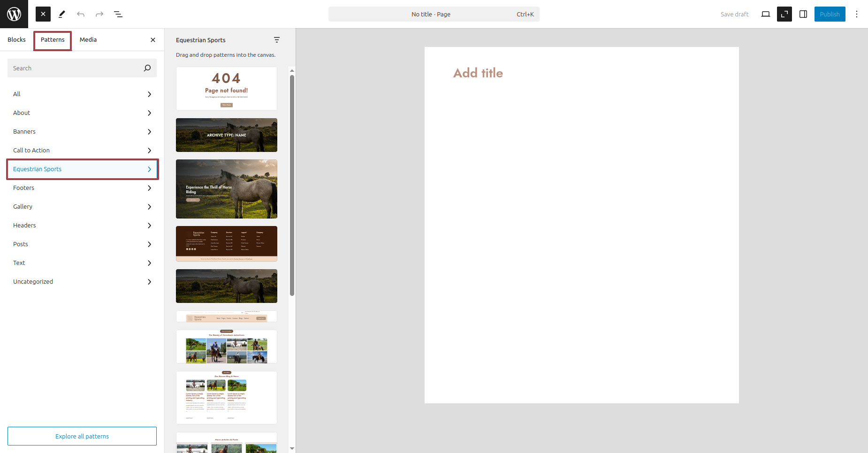Toggle the Settings sidebar panel
Viewport: 868px width, 453px height.
803,14
